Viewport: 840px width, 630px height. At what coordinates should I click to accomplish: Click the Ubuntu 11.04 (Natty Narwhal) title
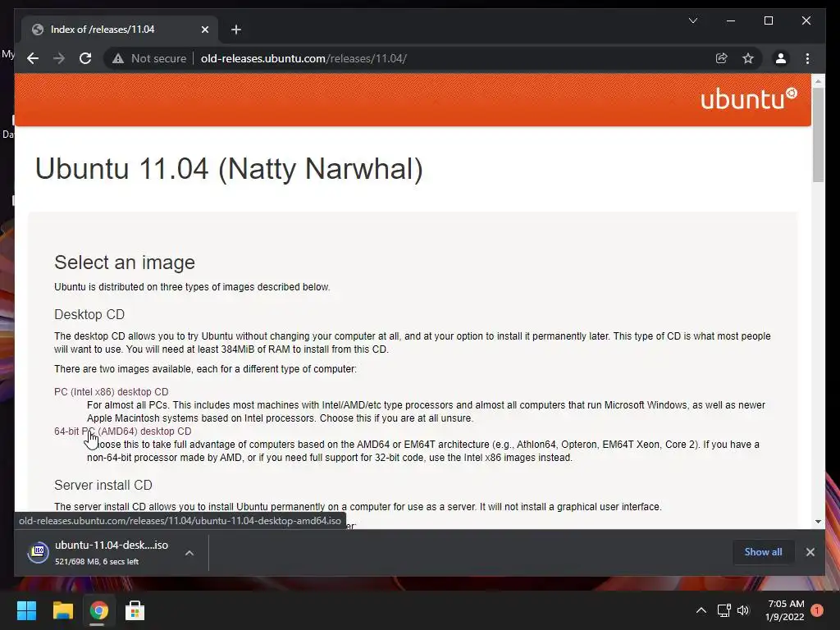tap(229, 169)
